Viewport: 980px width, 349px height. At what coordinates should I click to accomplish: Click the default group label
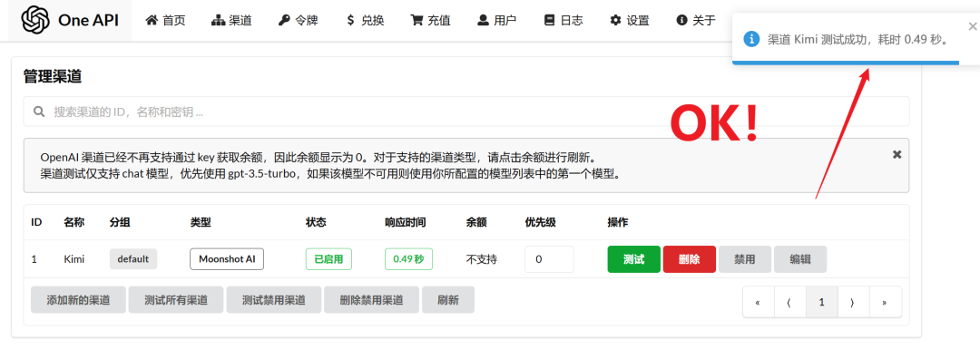(133, 259)
